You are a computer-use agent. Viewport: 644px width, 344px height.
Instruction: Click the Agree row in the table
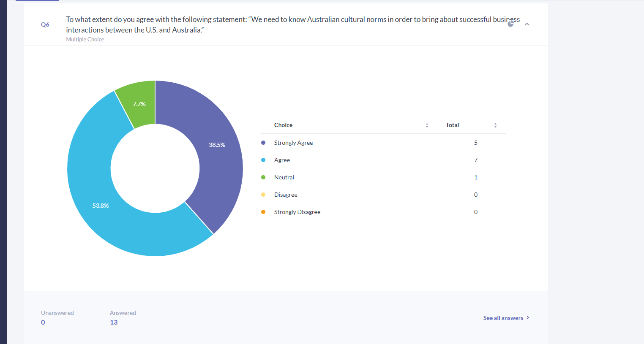pos(383,160)
